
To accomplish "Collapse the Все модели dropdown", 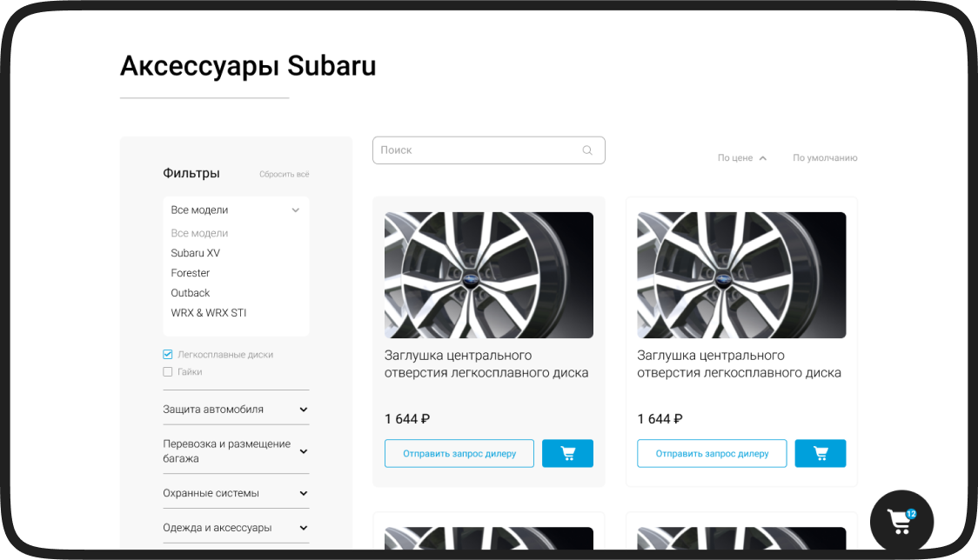I will [x=236, y=210].
